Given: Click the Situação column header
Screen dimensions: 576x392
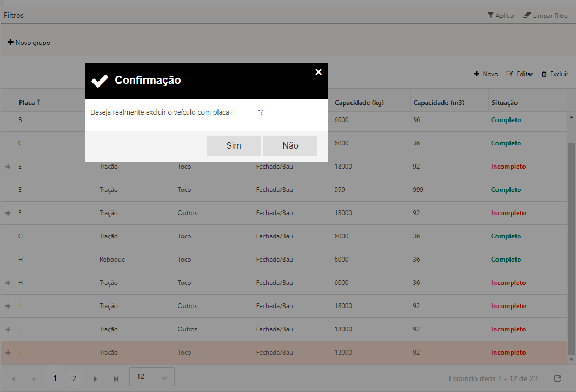Looking at the screenshot, I should (504, 103).
